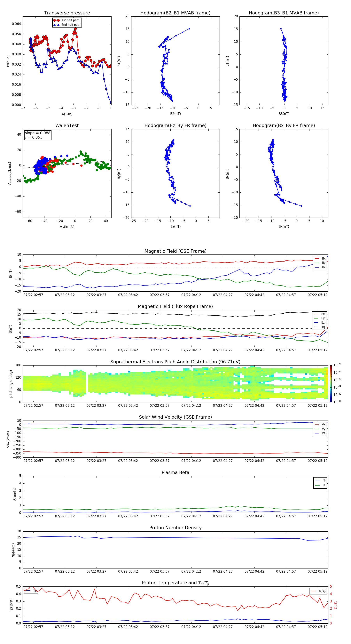
Task: Click the 'Hodogram(B3_B1 MVAB frame)' title
Action: (284, 13)
